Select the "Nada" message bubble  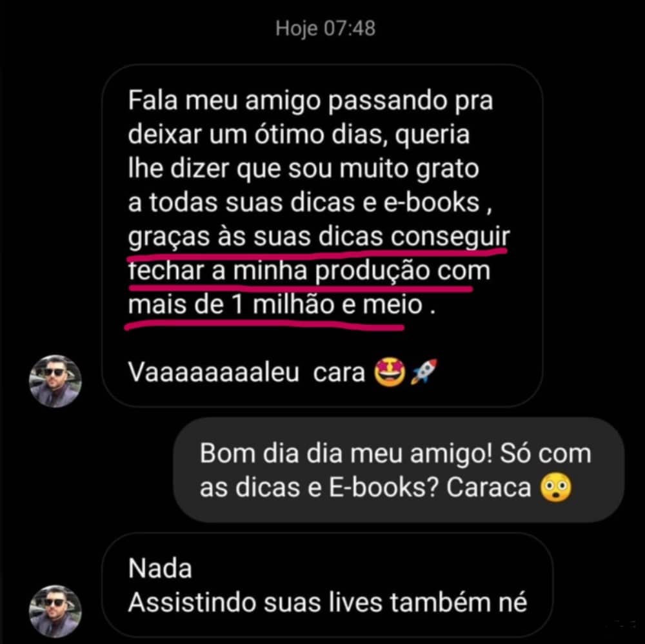click(x=327, y=585)
